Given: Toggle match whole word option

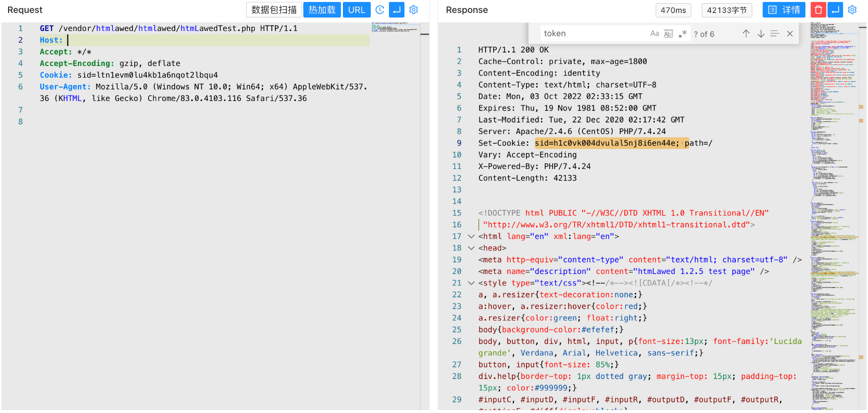Looking at the screenshot, I should pos(668,33).
